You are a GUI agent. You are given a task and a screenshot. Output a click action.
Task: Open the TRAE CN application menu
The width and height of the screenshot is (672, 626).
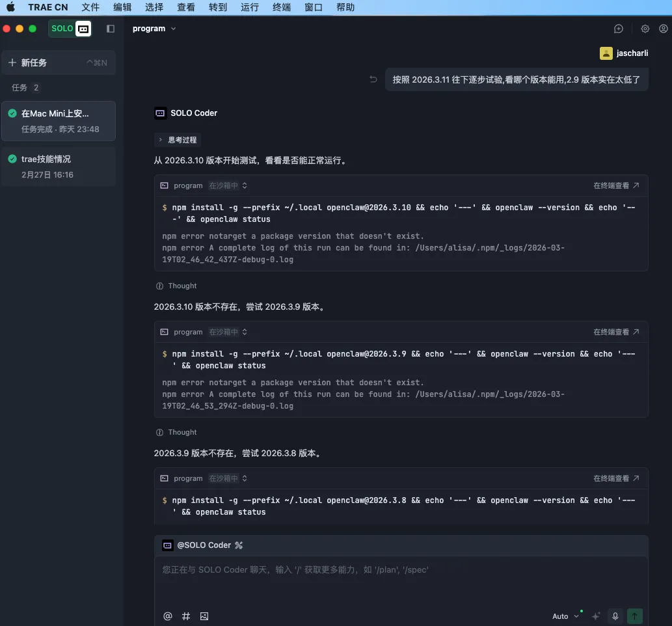(48, 7)
